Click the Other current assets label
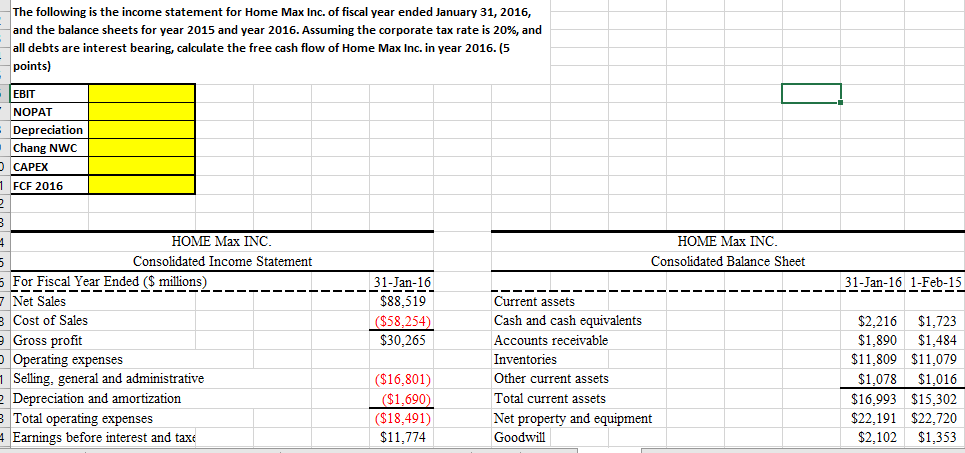This screenshot has width=965, height=453. pyautogui.click(x=551, y=379)
